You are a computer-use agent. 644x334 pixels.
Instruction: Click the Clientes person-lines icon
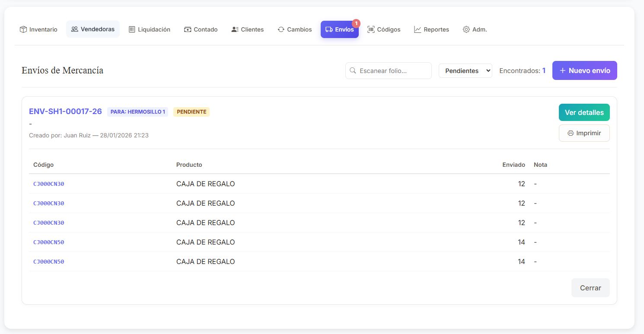tap(235, 29)
